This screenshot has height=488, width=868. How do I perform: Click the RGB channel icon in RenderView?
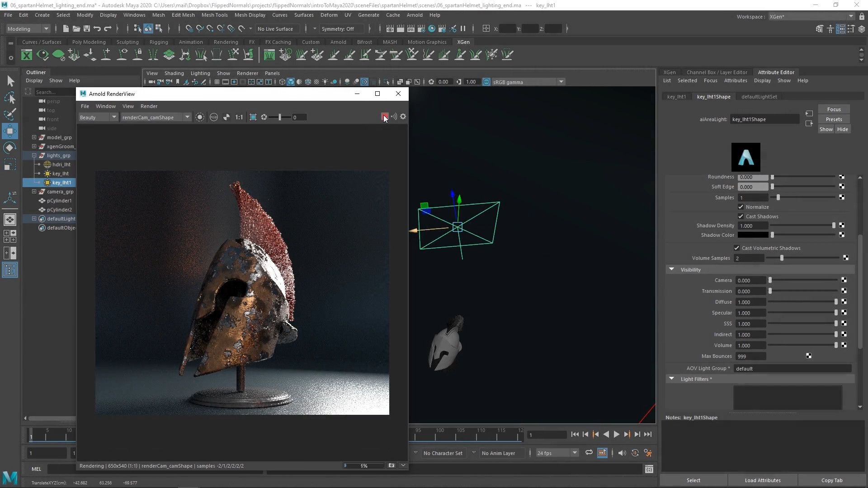[x=214, y=117]
